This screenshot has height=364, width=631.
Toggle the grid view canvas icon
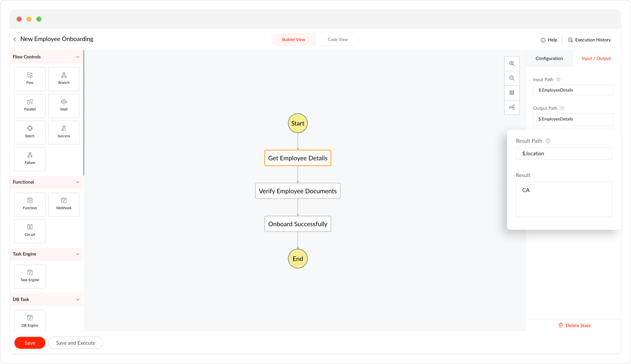(511, 93)
